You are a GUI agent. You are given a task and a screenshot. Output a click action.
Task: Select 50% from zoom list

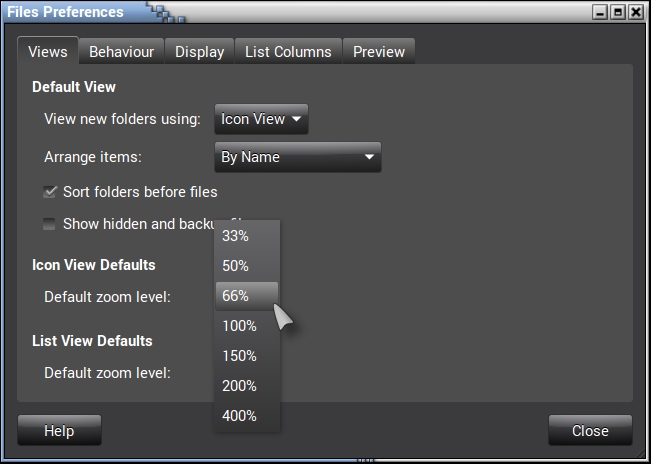235,266
